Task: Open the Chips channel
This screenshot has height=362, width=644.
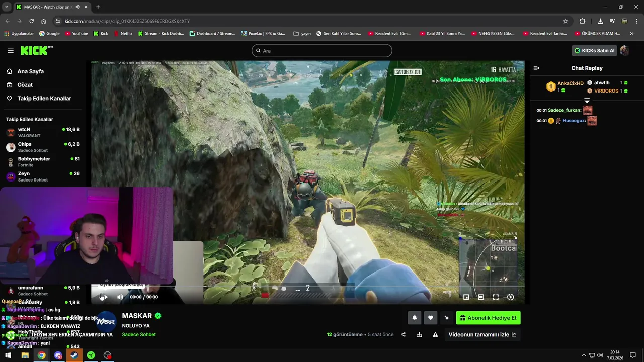Action: coord(43,147)
